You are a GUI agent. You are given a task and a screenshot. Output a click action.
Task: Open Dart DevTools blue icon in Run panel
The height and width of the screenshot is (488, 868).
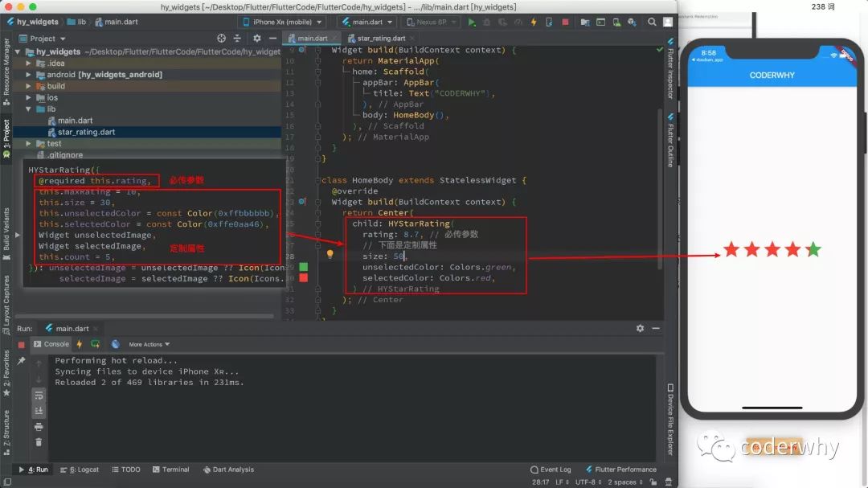pos(115,344)
